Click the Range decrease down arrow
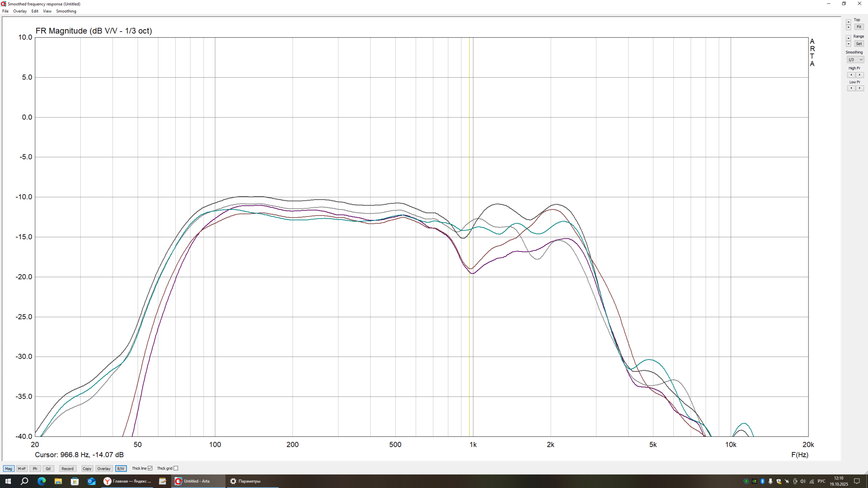This screenshot has height=488, width=868. pos(848,44)
